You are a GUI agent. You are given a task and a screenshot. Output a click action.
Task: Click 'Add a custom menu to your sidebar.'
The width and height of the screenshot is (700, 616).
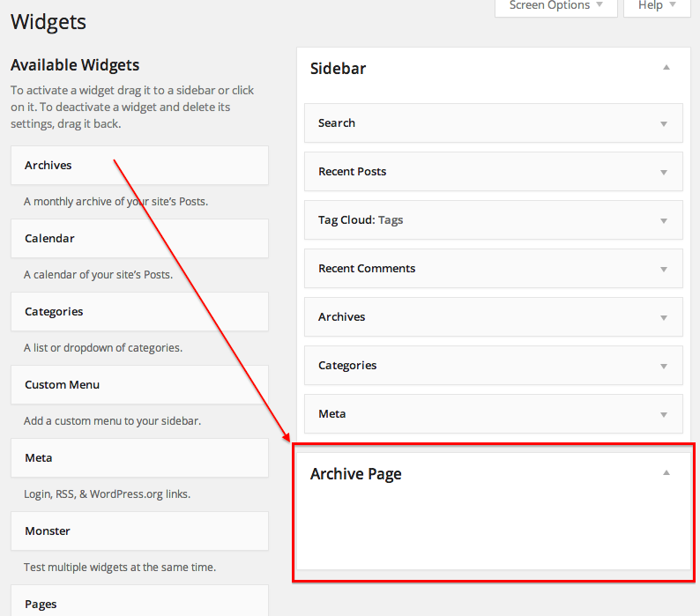113,421
